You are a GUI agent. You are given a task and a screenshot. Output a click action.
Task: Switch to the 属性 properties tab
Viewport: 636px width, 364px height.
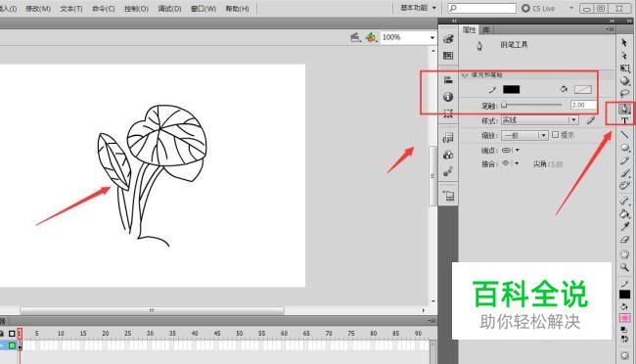tap(470, 29)
